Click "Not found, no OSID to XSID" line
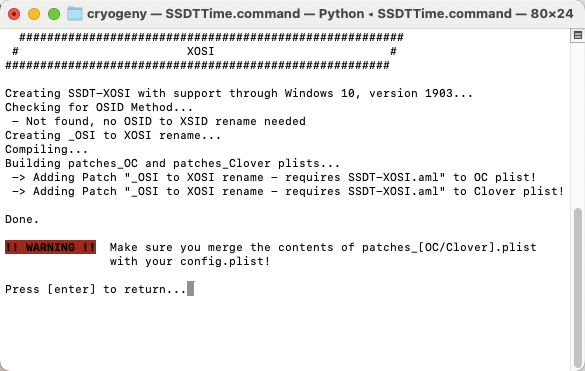This screenshot has width=585, height=371. [159, 121]
